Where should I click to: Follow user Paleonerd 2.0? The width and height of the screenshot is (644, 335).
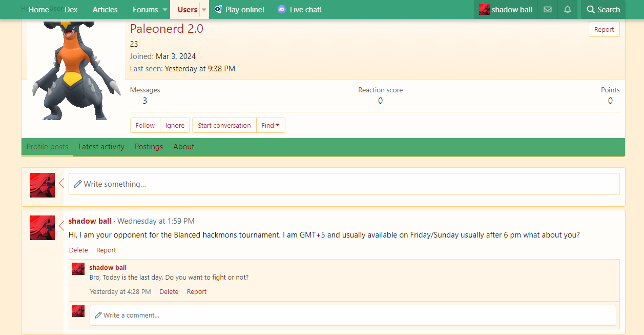pyautogui.click(x=145, y=125)
